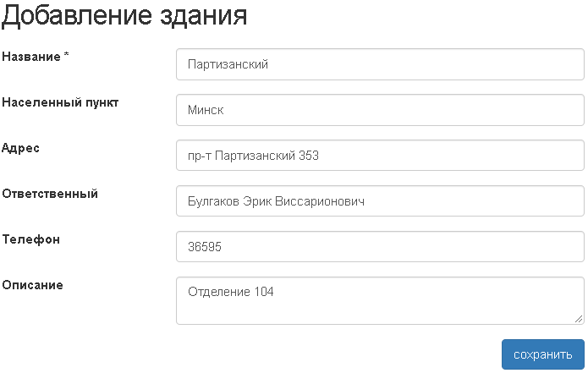Select the Ответственный input field

point(380,201)
